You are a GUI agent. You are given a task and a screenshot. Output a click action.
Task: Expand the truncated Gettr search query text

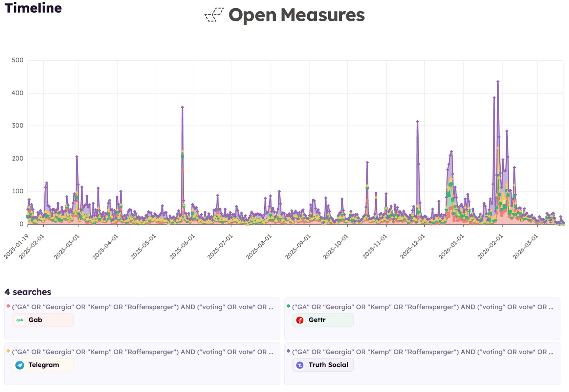click(421, 306)
